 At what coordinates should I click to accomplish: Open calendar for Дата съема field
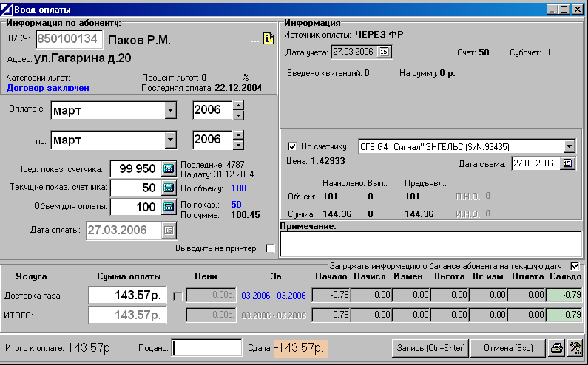(x=567, y=163)
